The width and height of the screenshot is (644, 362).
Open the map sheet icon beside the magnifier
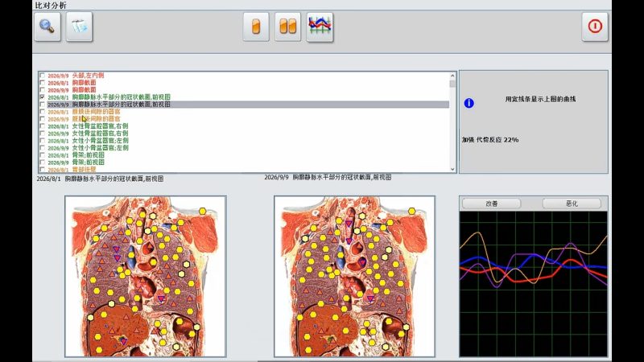79,27
